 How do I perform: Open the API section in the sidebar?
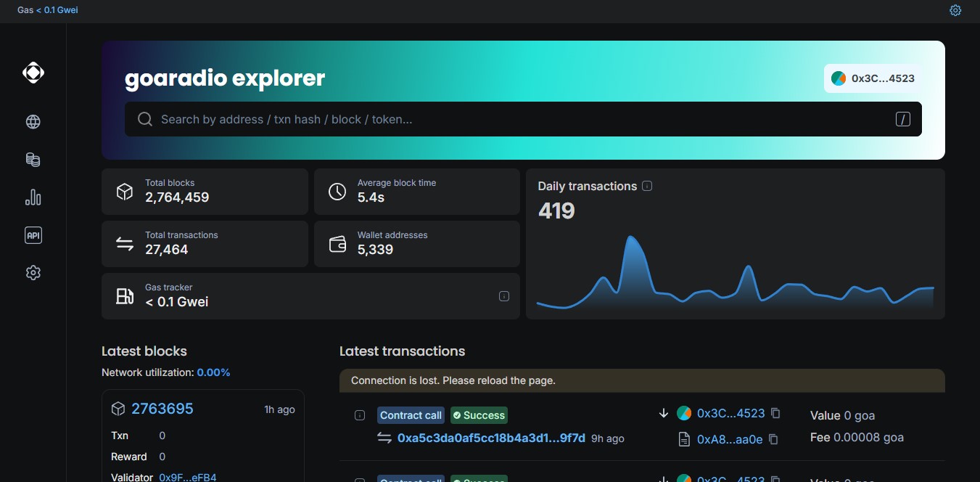click(33, 234)
